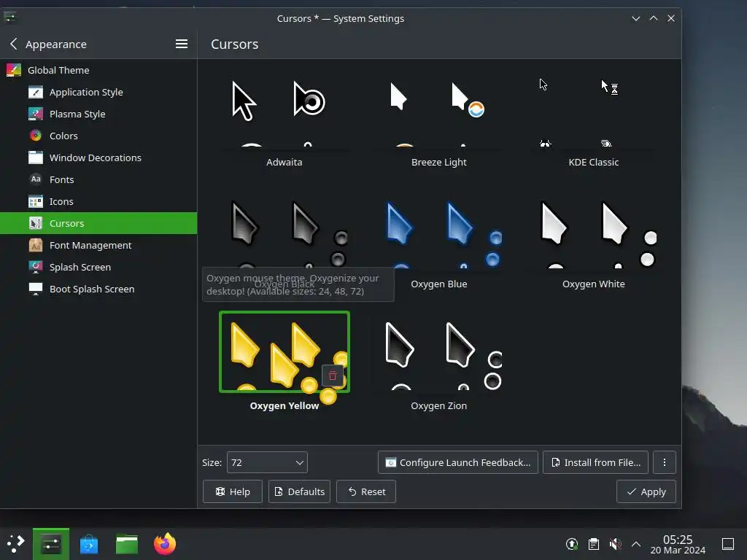Screen dimensions: 747x560
Task: Click the Defaults button
Action: pos(300,491)
